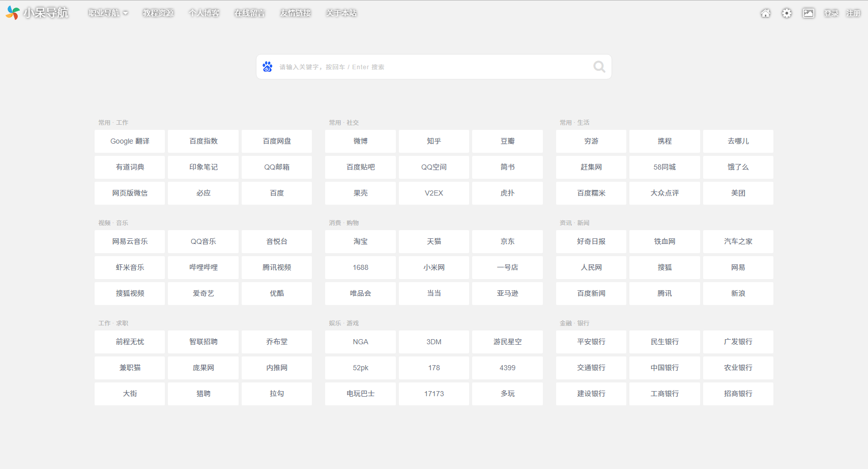868x469 pixels.
Task: Open the 腾讯视频 tile
Action: click(x=277, y=267)
